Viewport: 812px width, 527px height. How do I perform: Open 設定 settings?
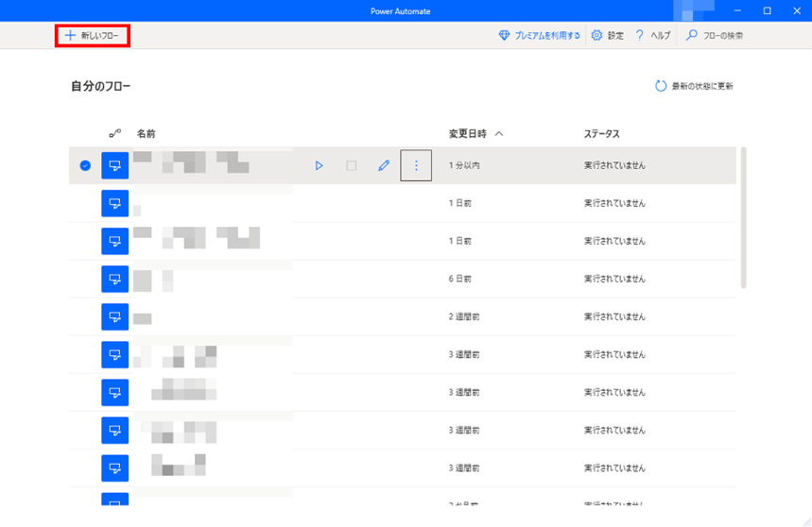[x=608, y=36]
